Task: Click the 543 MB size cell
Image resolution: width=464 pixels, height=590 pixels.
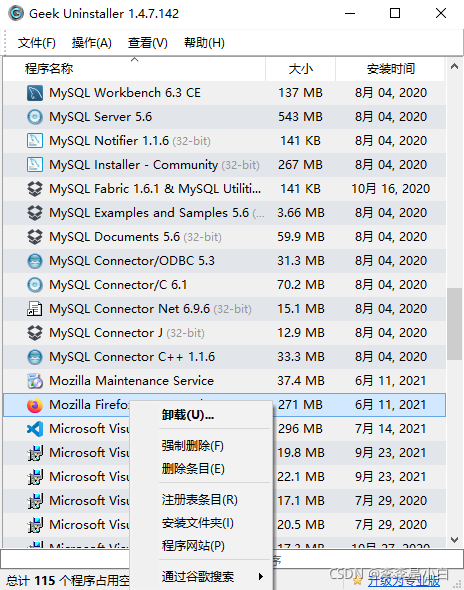Action: (300, 117)
